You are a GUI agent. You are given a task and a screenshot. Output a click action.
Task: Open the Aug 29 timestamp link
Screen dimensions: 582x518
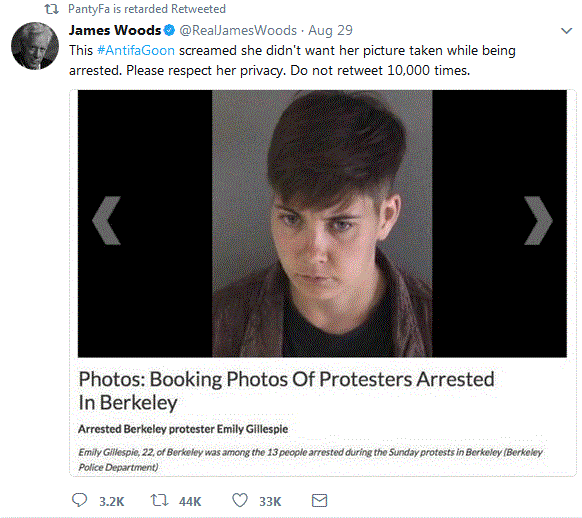330,30
